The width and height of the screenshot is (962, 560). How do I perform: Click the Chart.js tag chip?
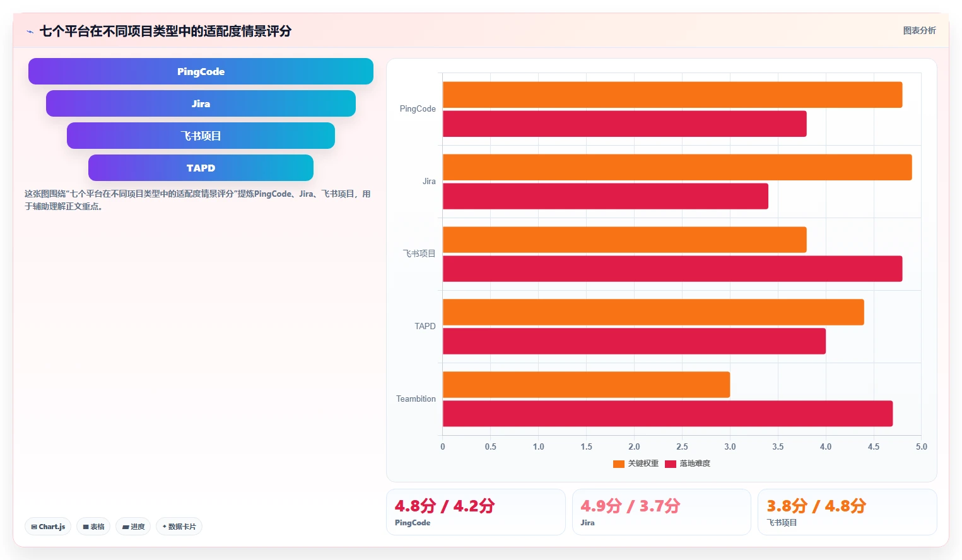[48, 527]
